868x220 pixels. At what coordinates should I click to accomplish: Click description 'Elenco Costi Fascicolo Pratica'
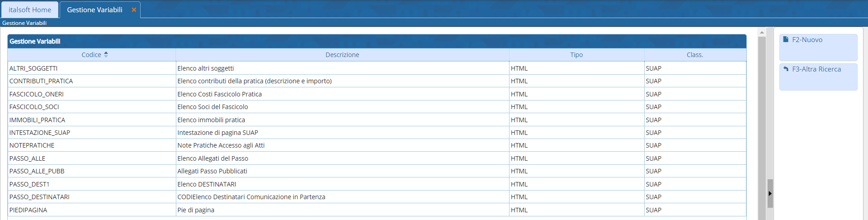coord(220,94)
